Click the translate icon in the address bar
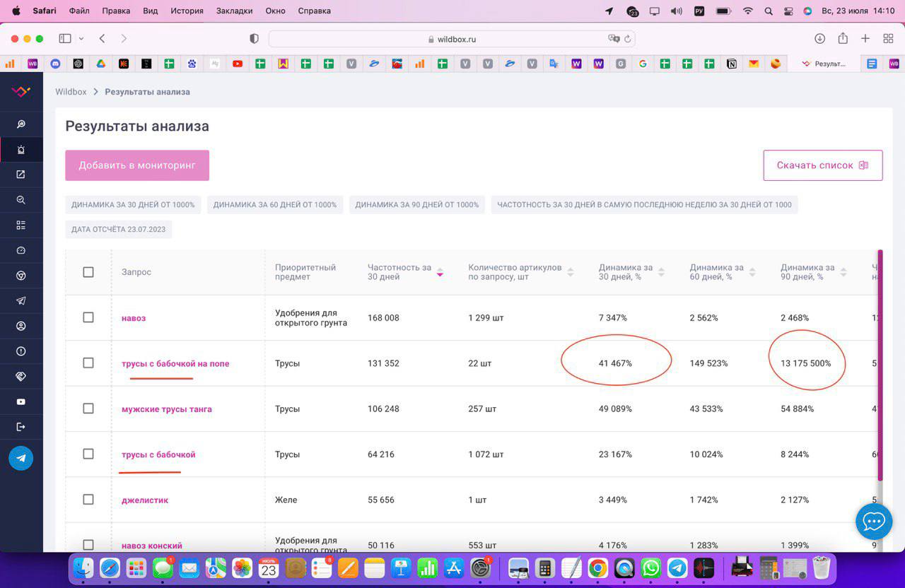The image size is (905, 588). 614,39
